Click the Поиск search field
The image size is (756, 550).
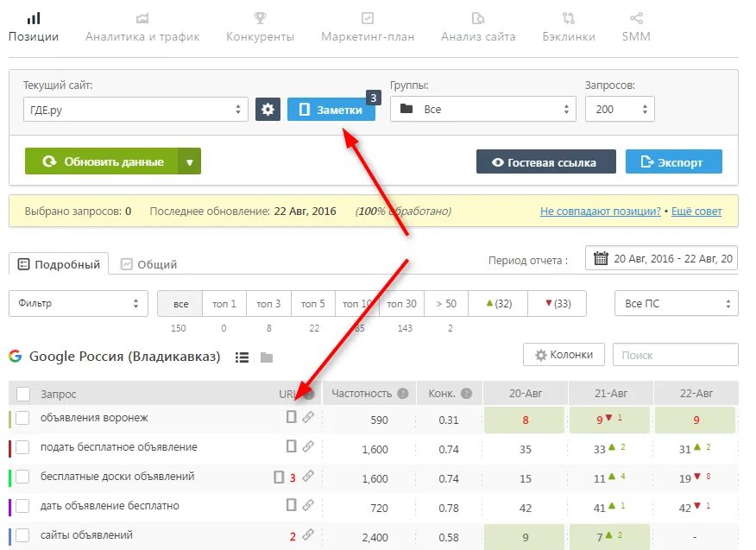675,355
